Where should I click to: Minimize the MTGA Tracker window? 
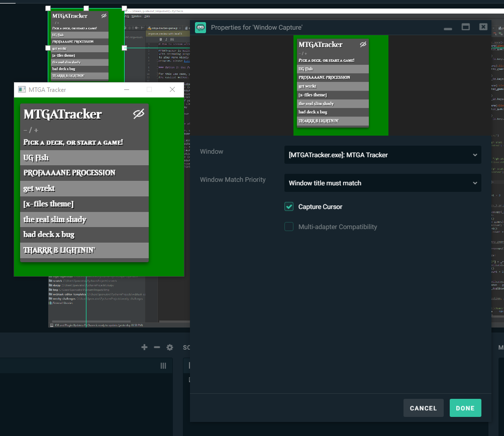tap(127, 89)
